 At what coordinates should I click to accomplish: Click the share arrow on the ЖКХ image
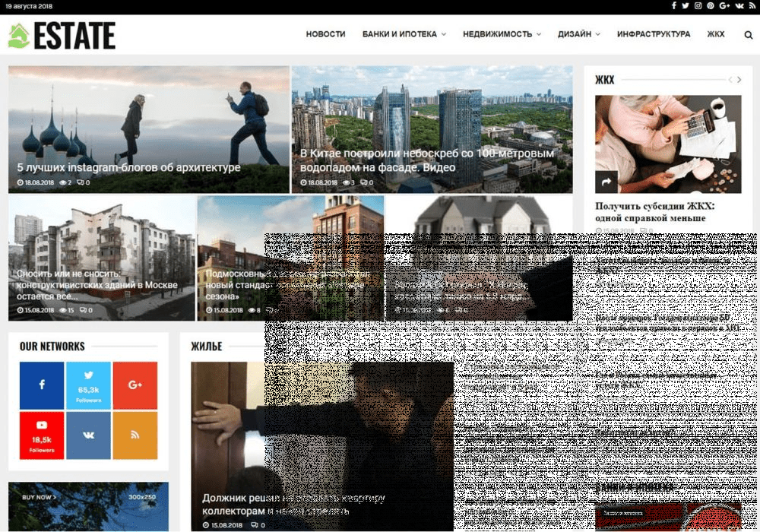click(x=606, y=182)
